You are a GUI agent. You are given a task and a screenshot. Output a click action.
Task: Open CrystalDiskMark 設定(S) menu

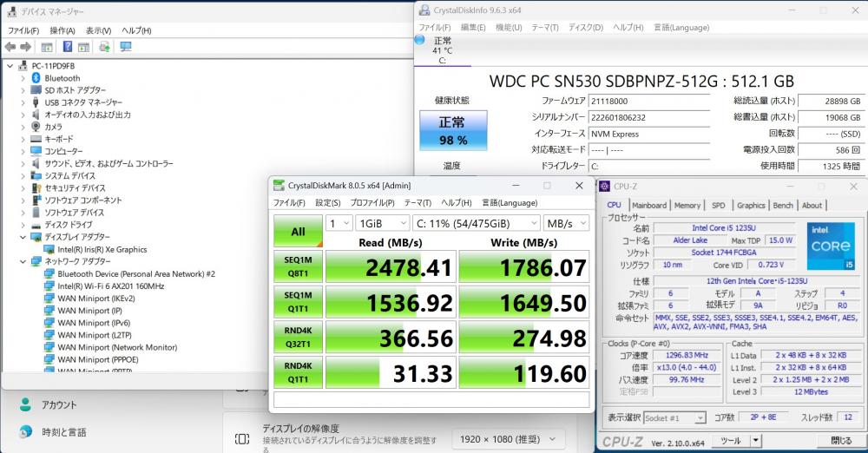tap(328, 203)
